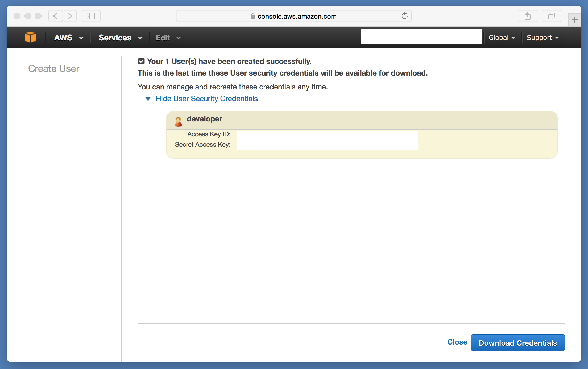Toggle the Safari sidebar button
This screenshot has height=369, width=588.
click(90, 16)
